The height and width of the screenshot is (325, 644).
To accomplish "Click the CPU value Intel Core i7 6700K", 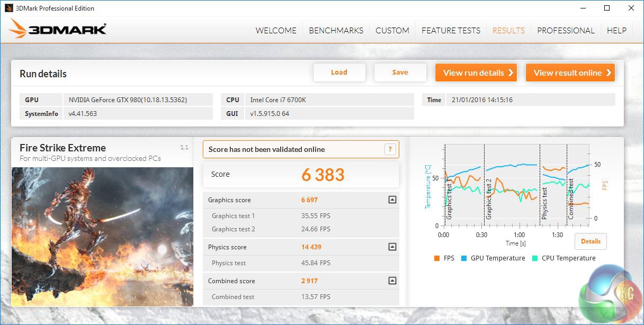I will 330,100.
